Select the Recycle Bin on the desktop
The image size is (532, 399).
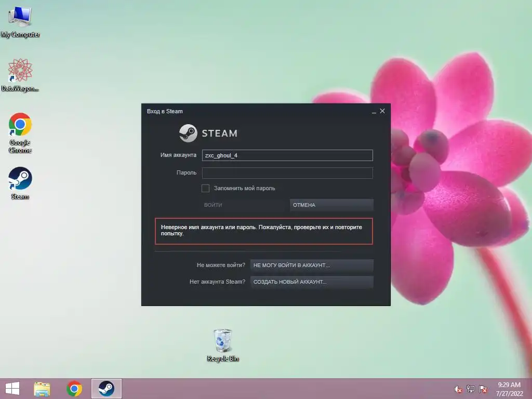pos(222,345)
